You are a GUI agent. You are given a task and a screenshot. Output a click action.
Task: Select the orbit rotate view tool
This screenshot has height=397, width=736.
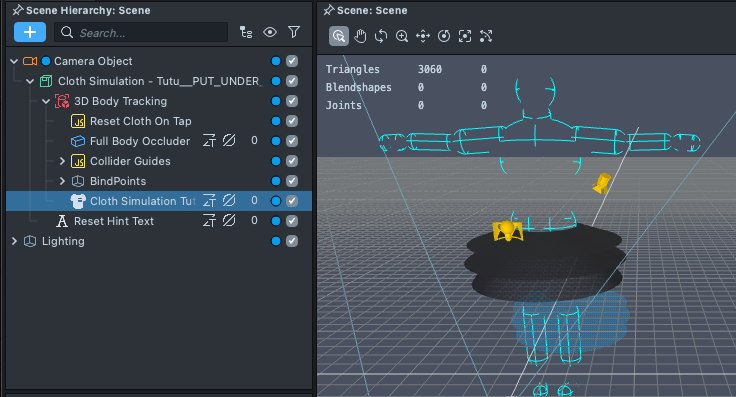pyautogui.click(x=381, y=36)
